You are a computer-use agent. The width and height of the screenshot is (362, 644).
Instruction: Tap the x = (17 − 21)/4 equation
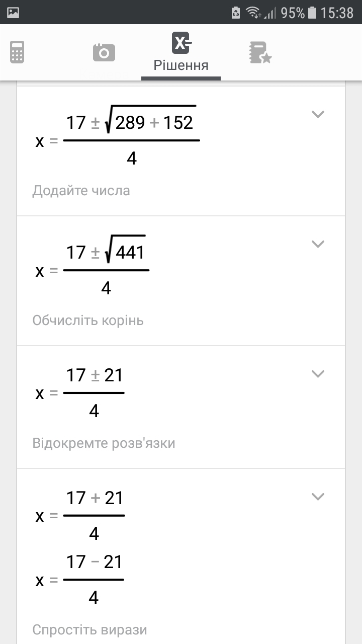click(x=80, y=580)
